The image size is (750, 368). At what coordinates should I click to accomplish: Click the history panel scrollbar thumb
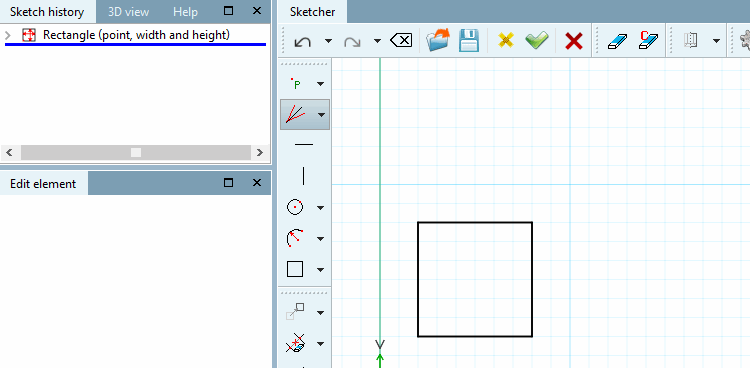tap(136, 153)
